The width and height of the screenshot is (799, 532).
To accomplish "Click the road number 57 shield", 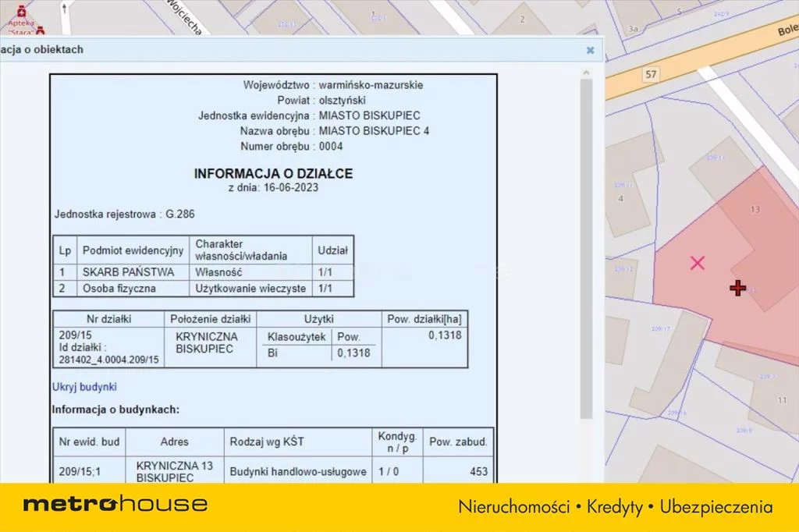I will tap(650, 74).
